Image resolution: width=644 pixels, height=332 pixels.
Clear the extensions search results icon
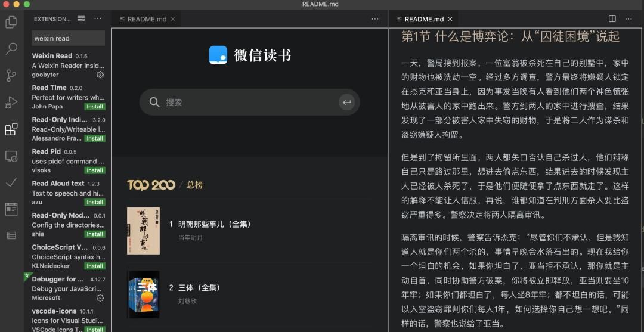(81, 19)
